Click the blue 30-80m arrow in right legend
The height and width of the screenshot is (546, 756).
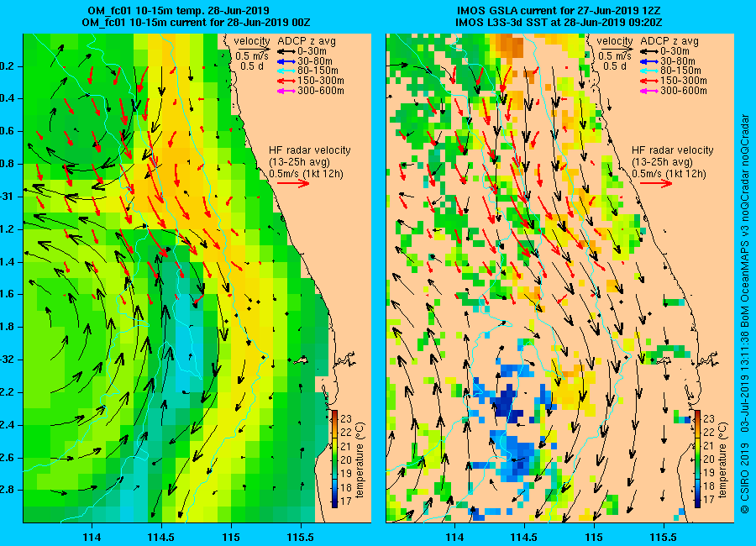(x=649, y=61)
